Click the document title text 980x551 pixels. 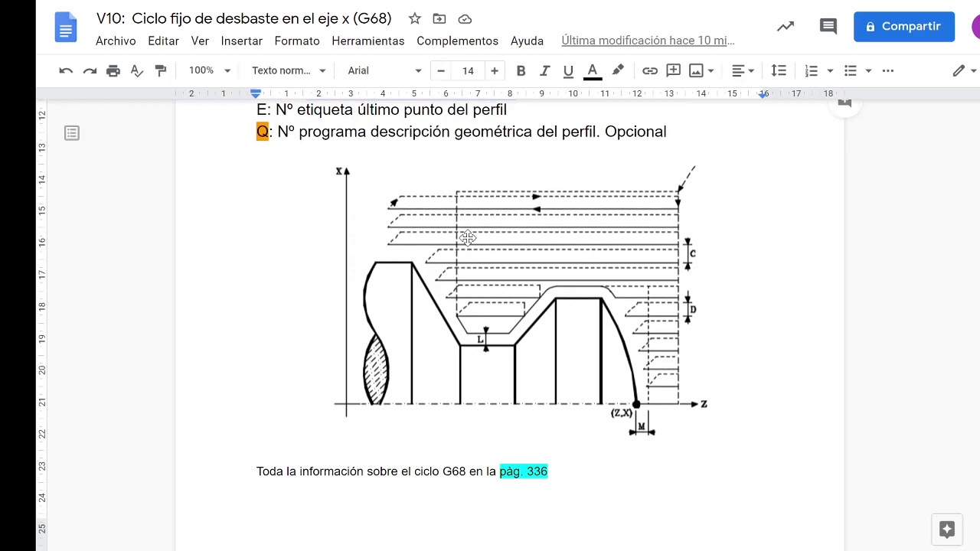(x=243, y=18)
